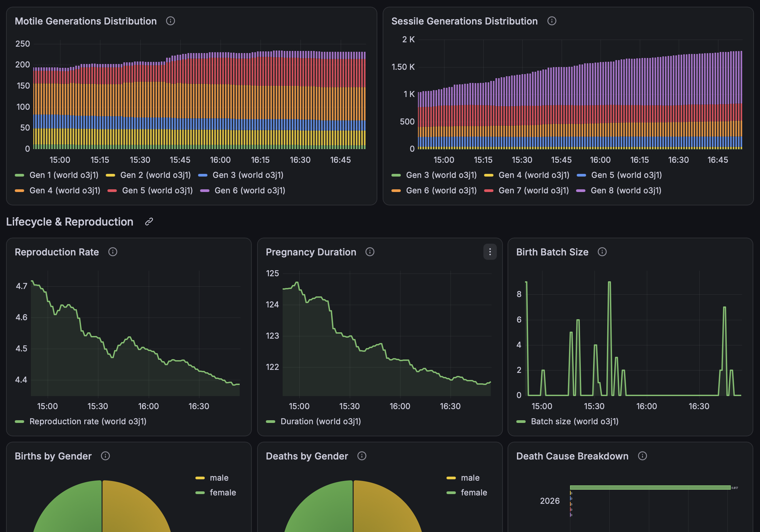Toggle Gen 3 series in Sessile legend
This screenshot has width=760, height=532.
tap(441, 175)
